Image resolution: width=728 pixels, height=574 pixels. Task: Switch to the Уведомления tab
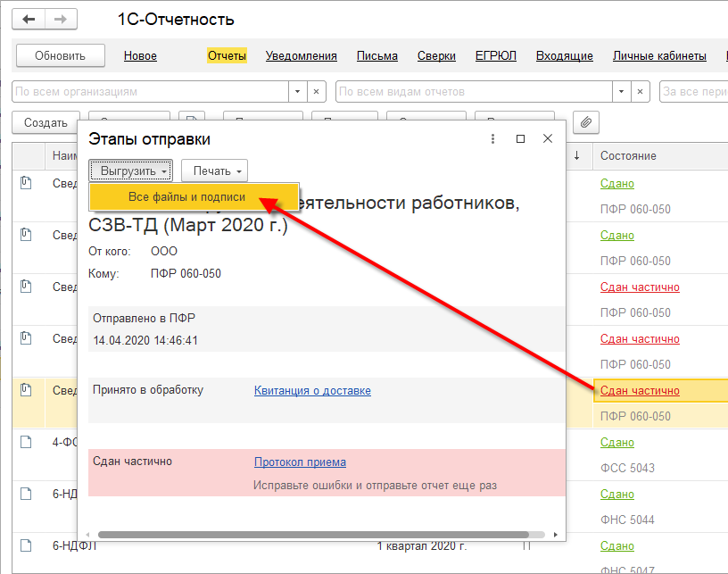click(x=302, y=55)
